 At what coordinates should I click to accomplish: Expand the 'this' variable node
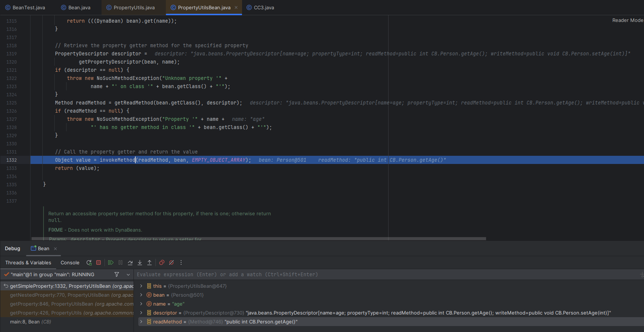(141, 286)
